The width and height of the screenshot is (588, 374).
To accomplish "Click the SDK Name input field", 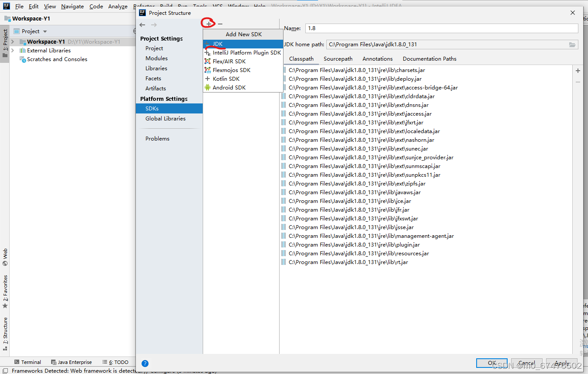I will (x=442, y=28).
